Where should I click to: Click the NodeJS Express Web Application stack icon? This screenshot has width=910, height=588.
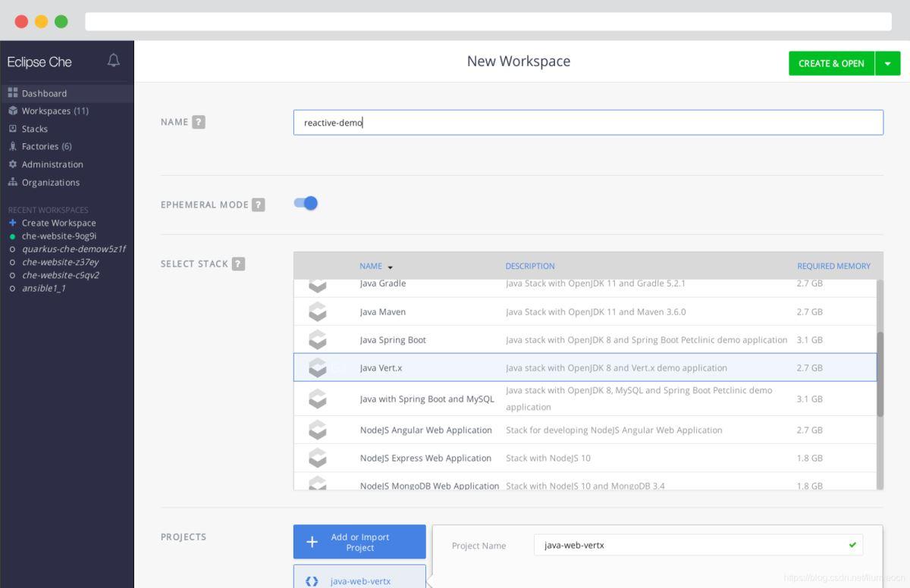[318, 458]
